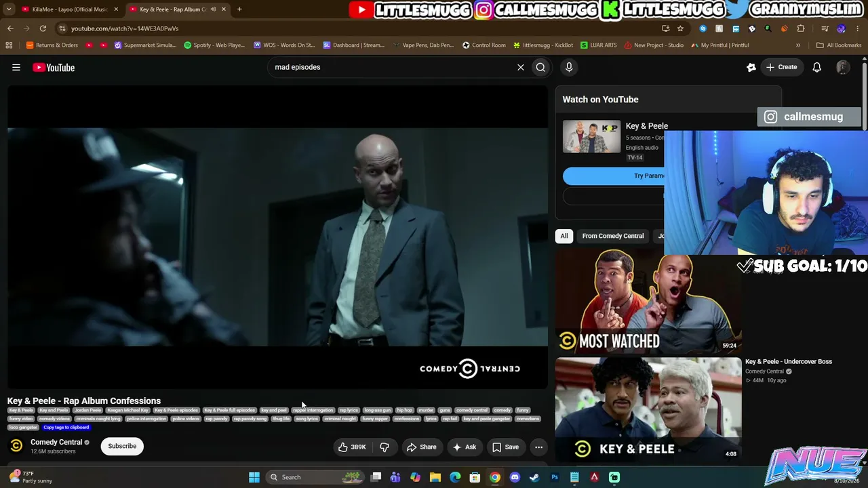868x488 pixels.
Task: Open the Comedy Central channel name link
Action: tap(56, 442)
